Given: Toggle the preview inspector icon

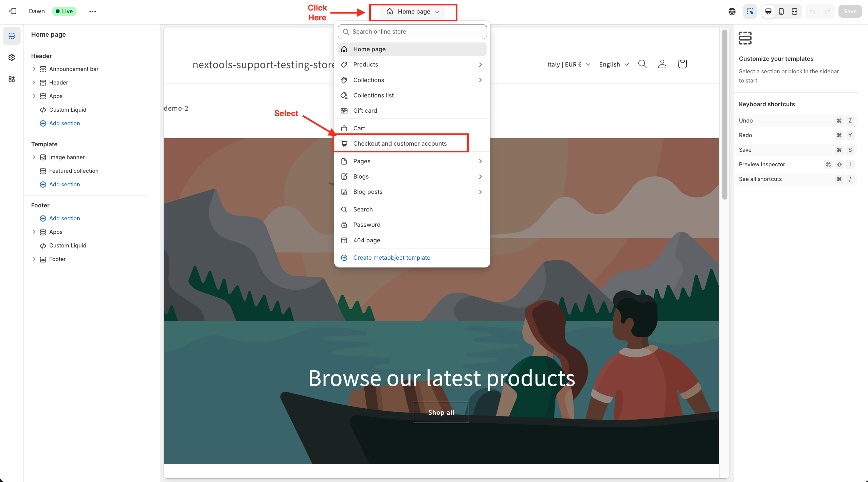Looking at the screenshot, I should [750, 11].
